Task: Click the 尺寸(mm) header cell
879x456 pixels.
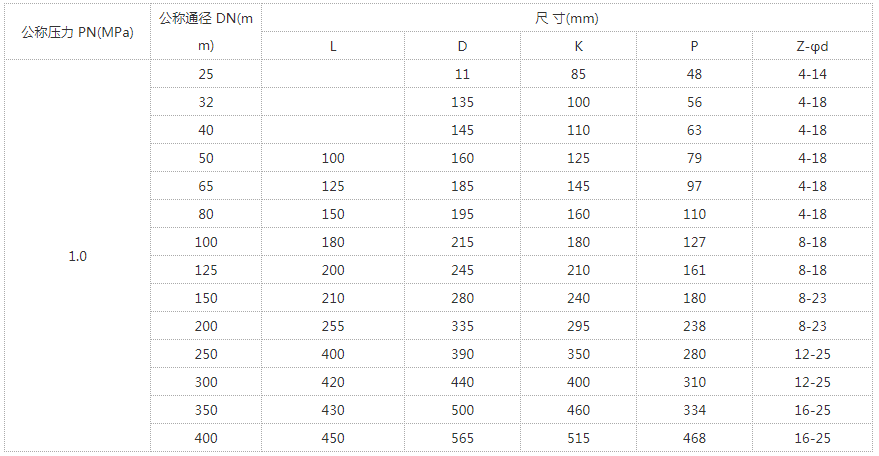Action: (x=567, y=18)
